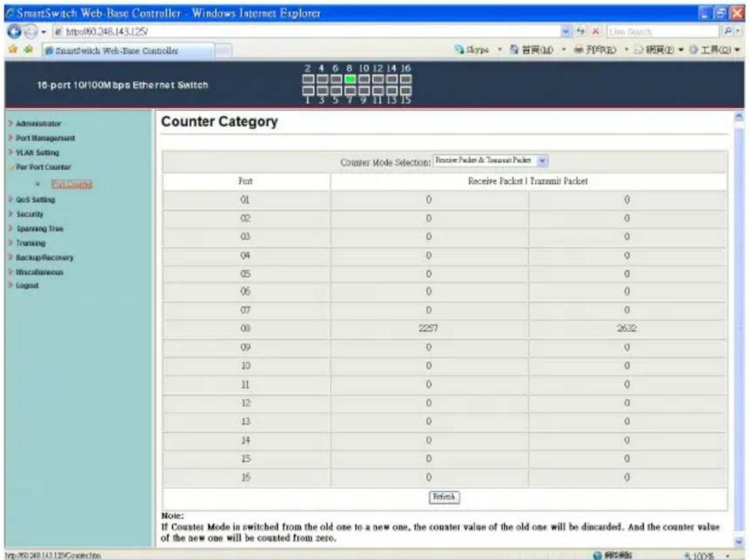Click port 16 row label
This screenshot has width=749, height=560.
(x=245, y=477)
